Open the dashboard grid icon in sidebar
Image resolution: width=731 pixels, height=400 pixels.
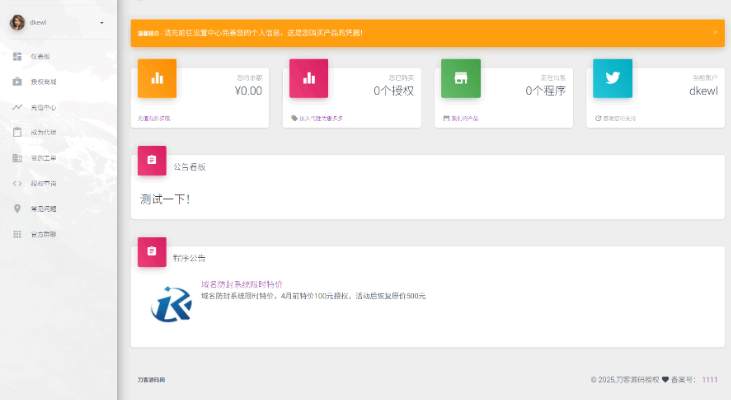coord(17,56)
